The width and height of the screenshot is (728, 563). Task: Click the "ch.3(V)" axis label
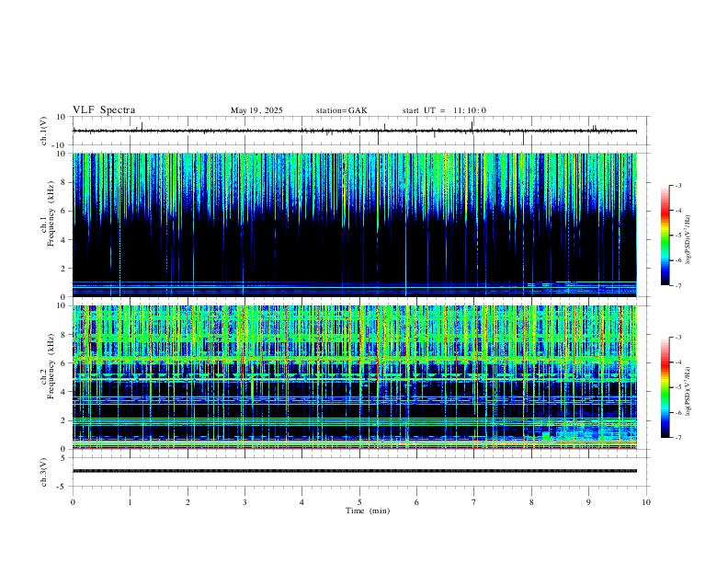point(44,472)
